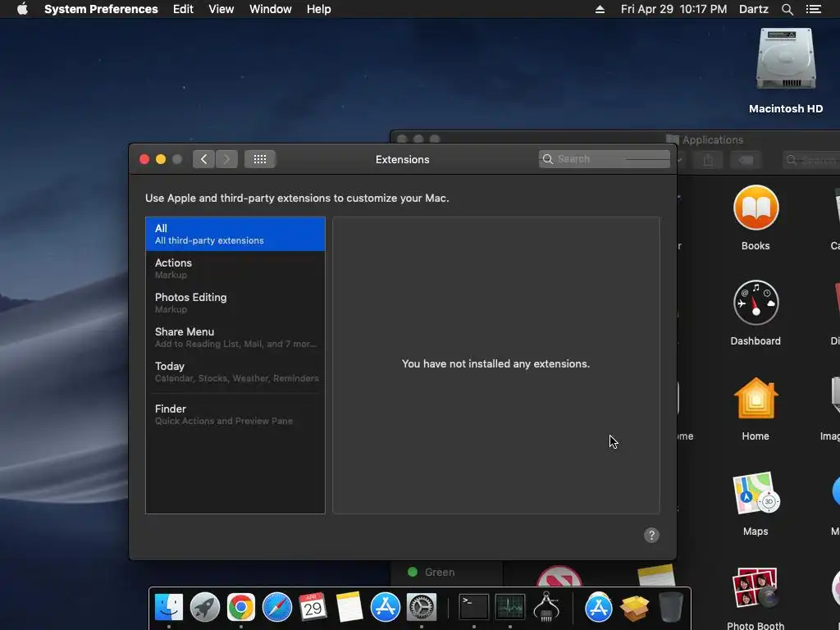
Task: Click the share button in Applications toolbar
Action: point(708,160)
